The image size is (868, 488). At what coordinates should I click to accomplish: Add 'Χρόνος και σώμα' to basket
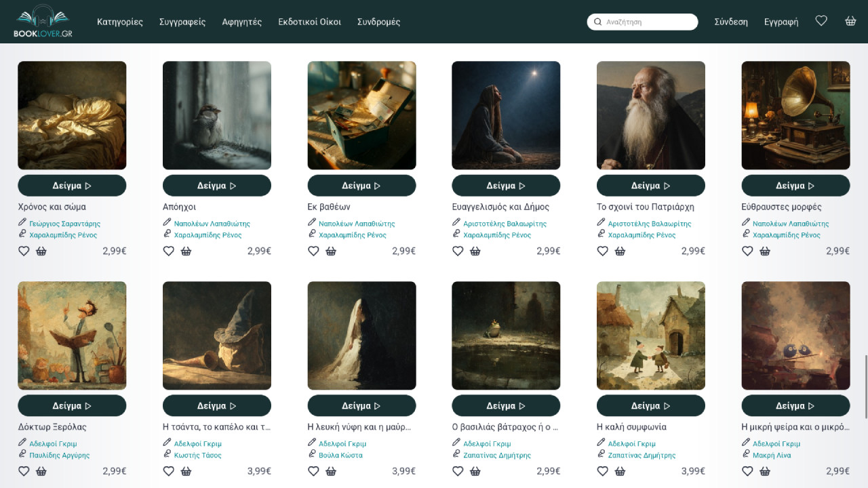(41, 251)
